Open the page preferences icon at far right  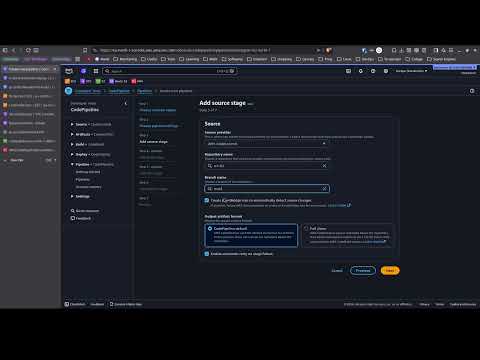[472, 91]
